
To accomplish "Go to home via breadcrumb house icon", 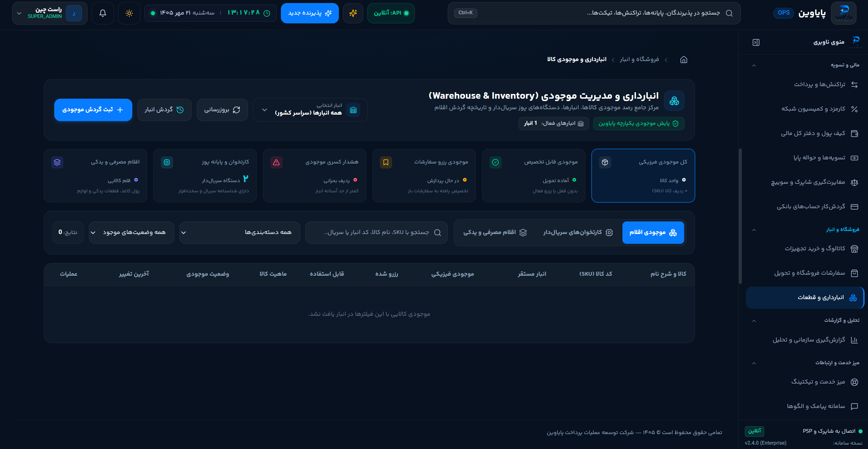I will click(683, 60).
